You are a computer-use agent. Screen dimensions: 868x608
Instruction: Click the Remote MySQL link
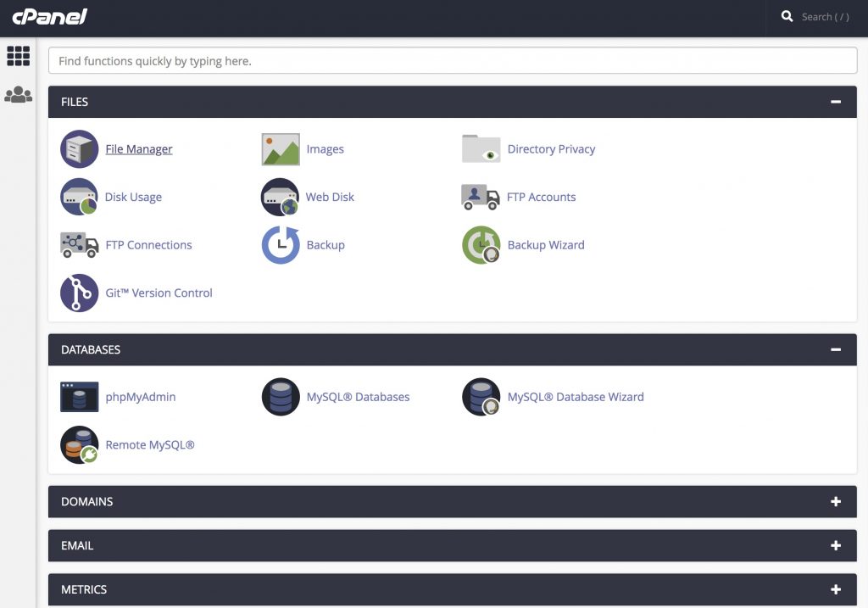coord(150,445)
